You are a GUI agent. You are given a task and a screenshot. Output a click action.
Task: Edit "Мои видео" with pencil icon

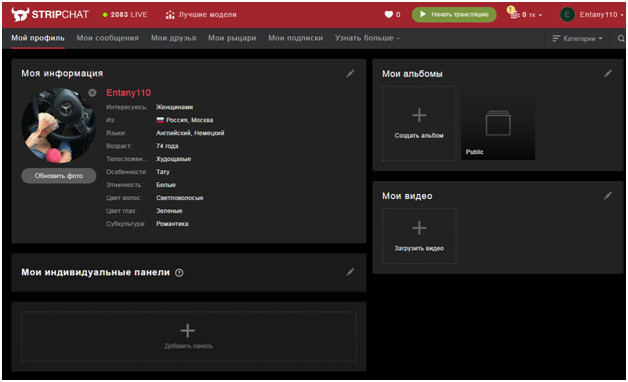[608, 195]
